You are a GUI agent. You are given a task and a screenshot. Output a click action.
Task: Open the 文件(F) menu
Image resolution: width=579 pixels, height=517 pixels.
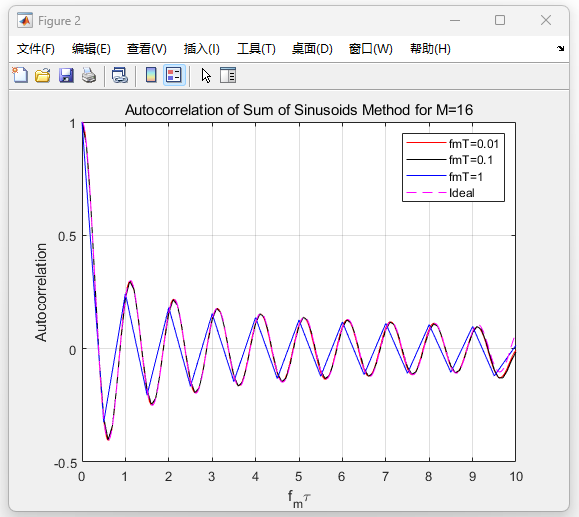(x=35, y=49)
